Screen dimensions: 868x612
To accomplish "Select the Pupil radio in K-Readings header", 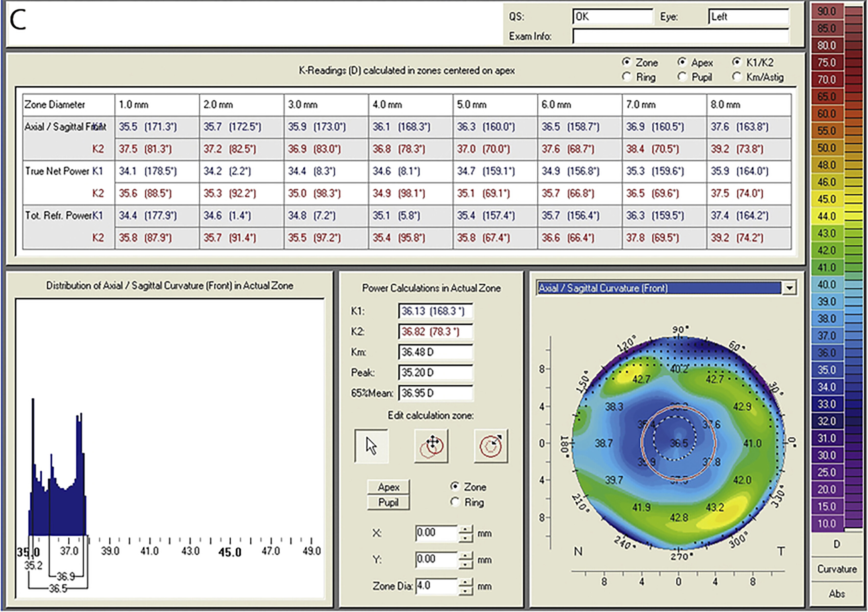I will click(682, 77).
